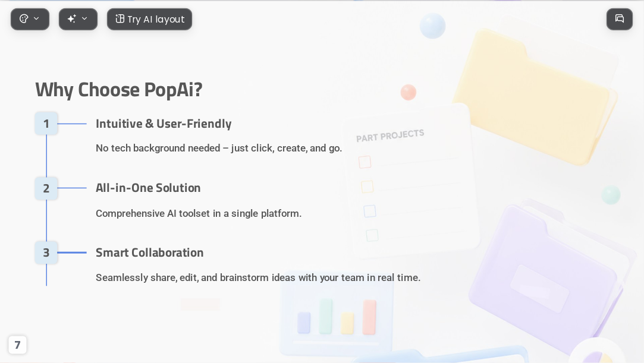Open the theme palette dropdown
This screenshot has height=363, width=644.
pos(30,19)
